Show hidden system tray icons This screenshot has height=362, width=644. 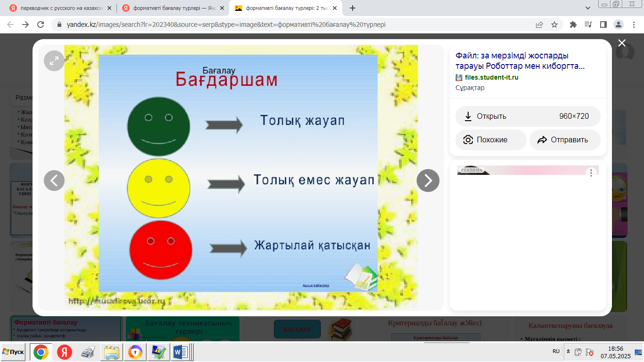[x=568, y=352]
